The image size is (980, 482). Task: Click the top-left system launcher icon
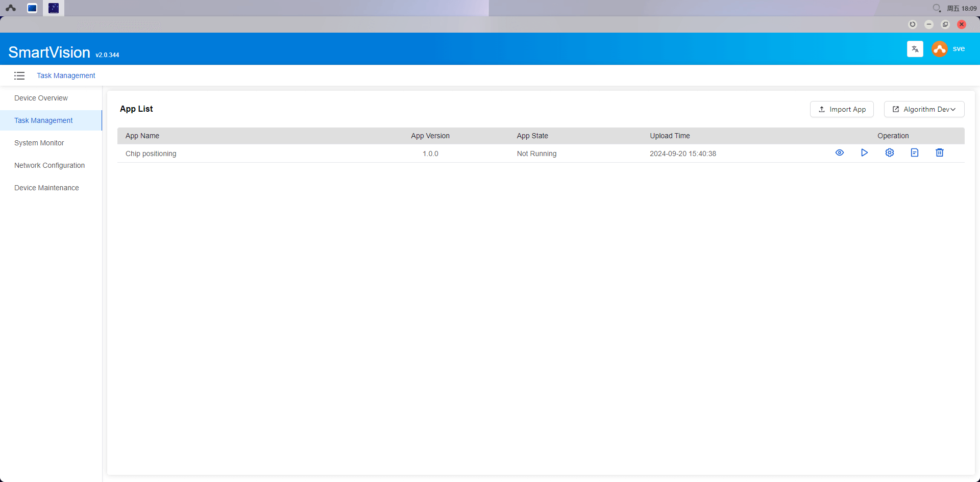point(11,8)
